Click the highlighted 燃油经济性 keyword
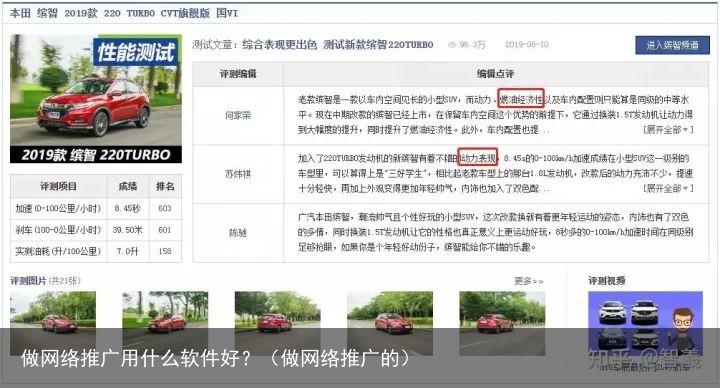The width and height of the screenshot is (720, 388). (x=521, y=99)
